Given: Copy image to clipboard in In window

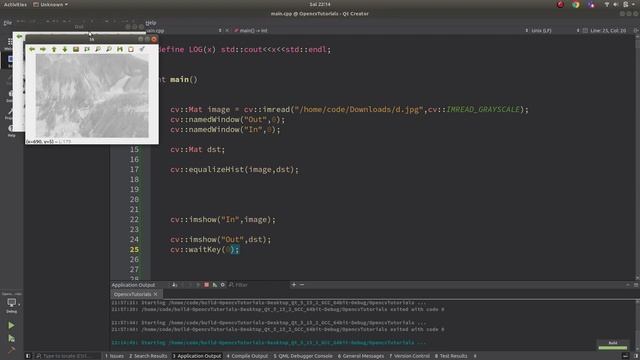Looking at the screenshot, I should click(x=131, y=49).
